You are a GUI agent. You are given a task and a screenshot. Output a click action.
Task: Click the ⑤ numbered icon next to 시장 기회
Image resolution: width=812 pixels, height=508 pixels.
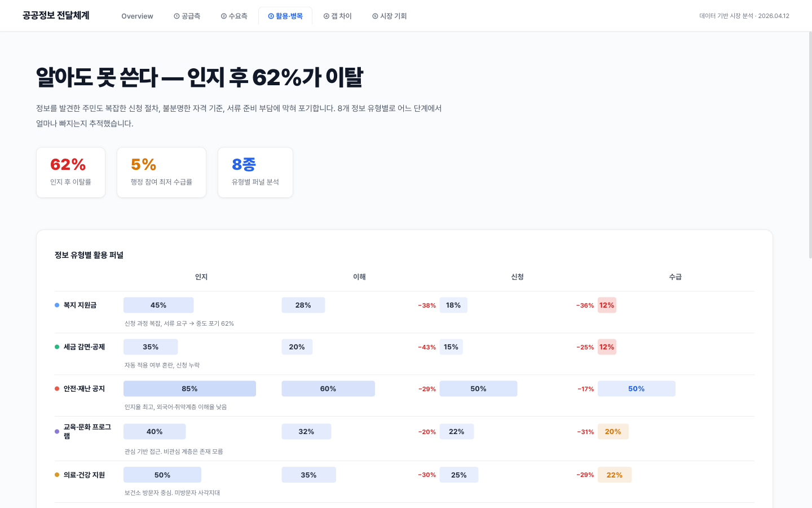pos(374,16)
